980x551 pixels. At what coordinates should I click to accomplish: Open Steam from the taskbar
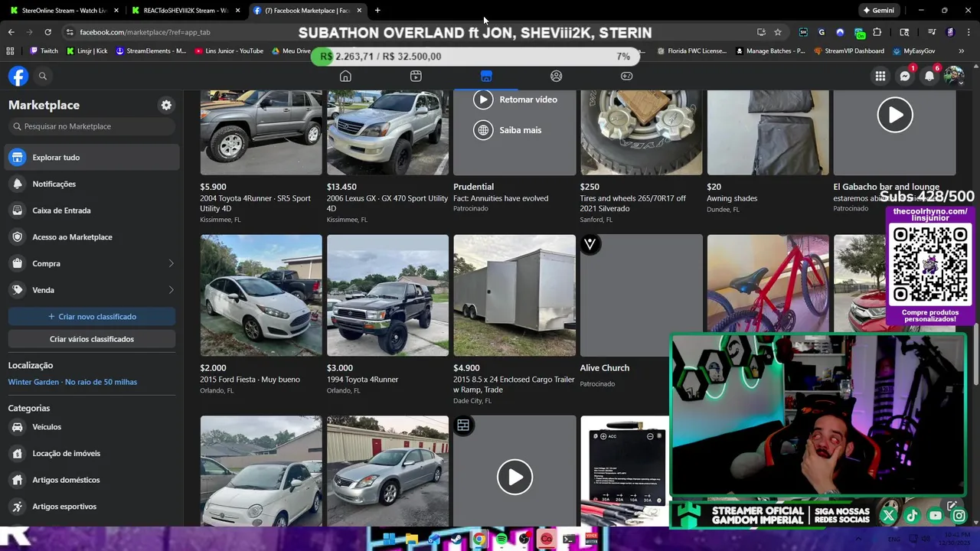point(456,539)
